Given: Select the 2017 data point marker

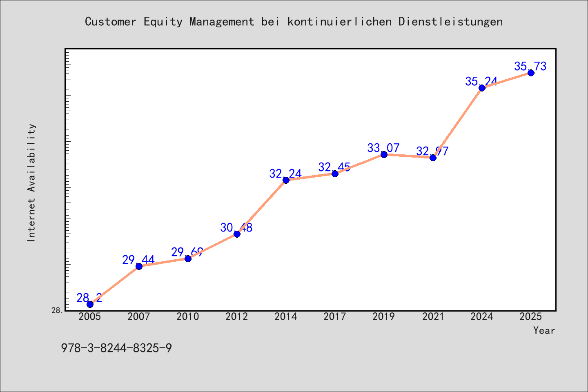Looking at the screenshot, I should pyautogui.click(x=335, y=174).
